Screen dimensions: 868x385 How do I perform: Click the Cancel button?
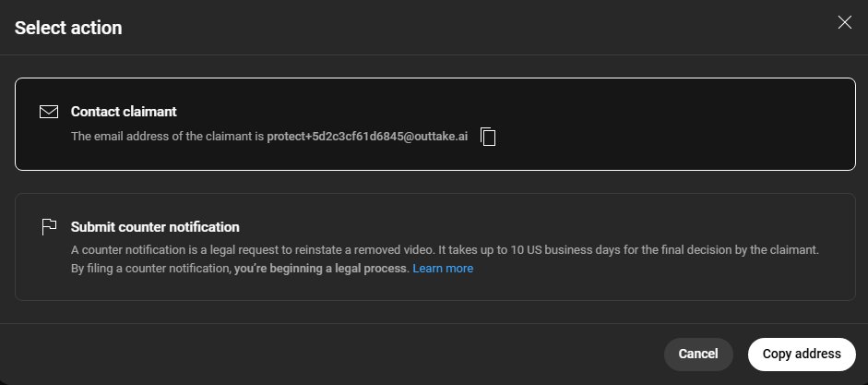pyautogui.click(x=698, y=354)
